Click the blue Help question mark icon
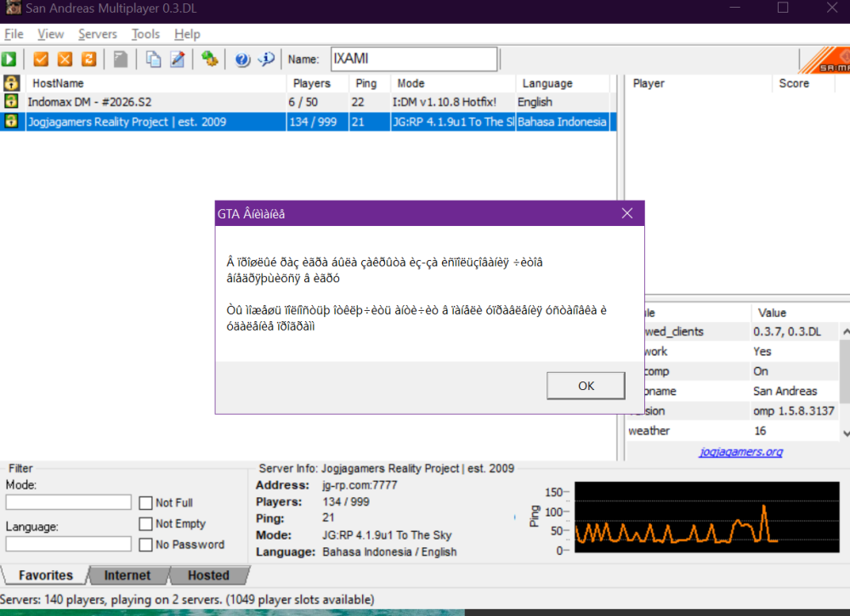 pos(242,59)
